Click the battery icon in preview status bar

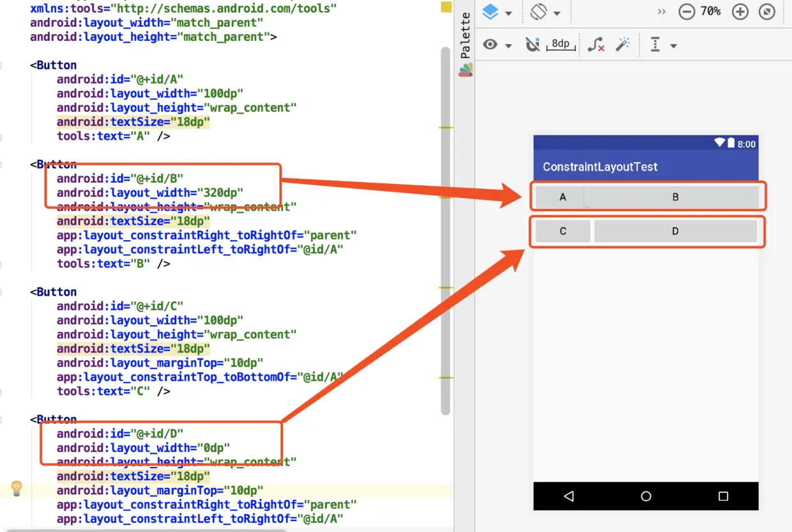731,144
